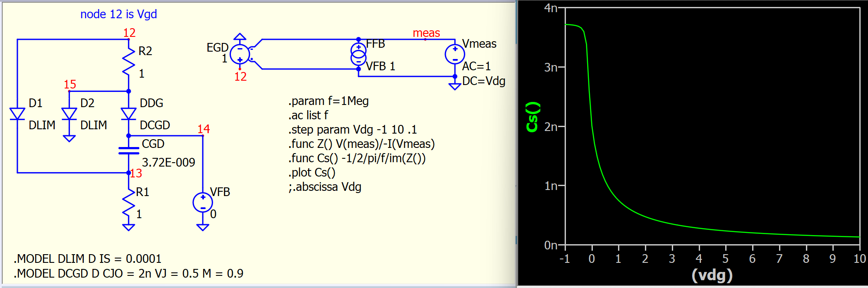Select the 'node 12 is Vgd' comment
The width and height of the screenshot is (868, 288).
118,14
